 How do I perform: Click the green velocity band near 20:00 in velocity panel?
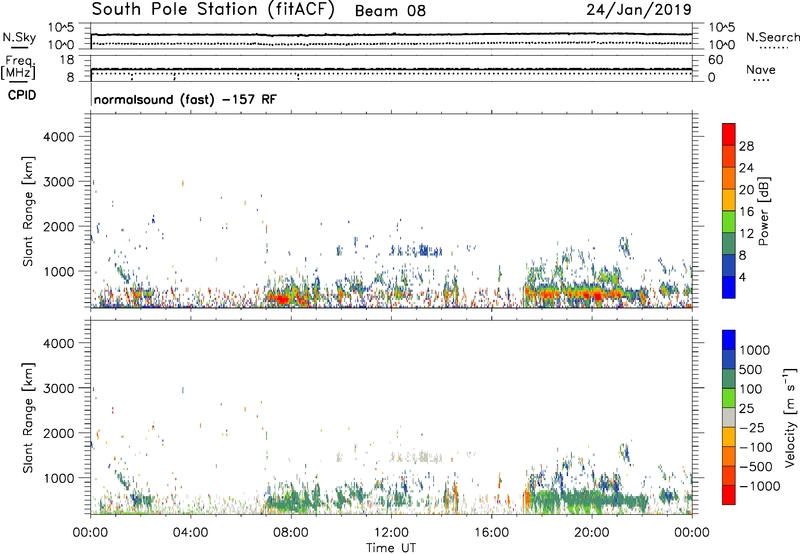point(587,500)
